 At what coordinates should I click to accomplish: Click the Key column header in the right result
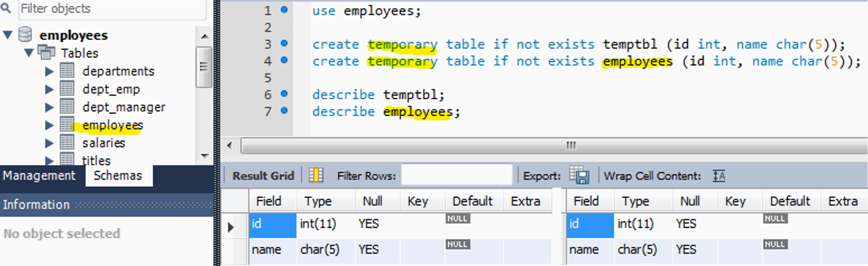pyautogui.click(x=740, y=201)
